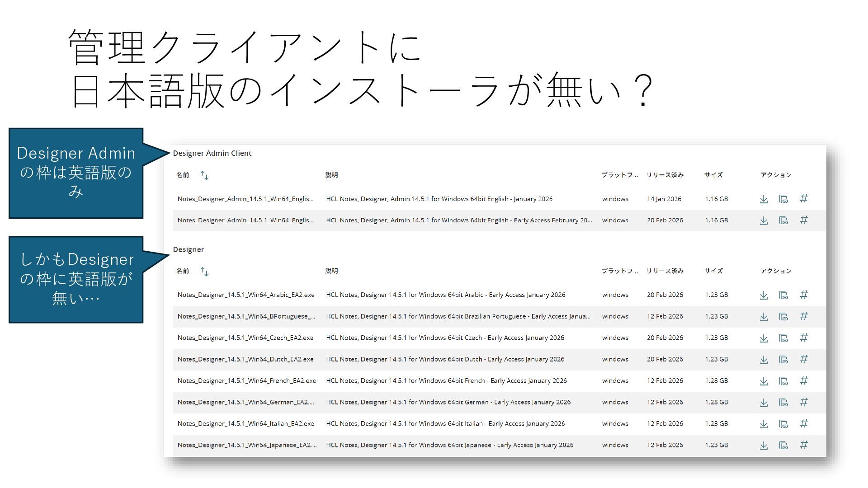
Task: Download the Japanese Designer installer
Action: coord(764,446)
